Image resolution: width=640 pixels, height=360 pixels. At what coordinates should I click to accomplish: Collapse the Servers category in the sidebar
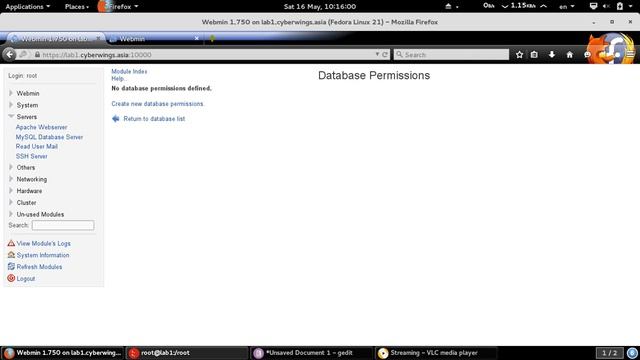coord(11,117)
